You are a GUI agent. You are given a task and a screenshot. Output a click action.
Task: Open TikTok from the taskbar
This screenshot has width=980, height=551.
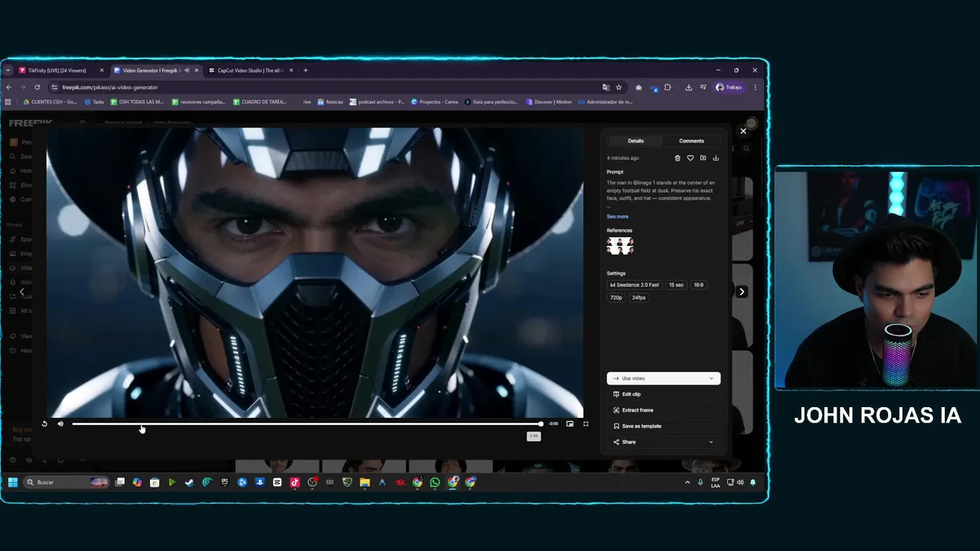pos(295,482)
